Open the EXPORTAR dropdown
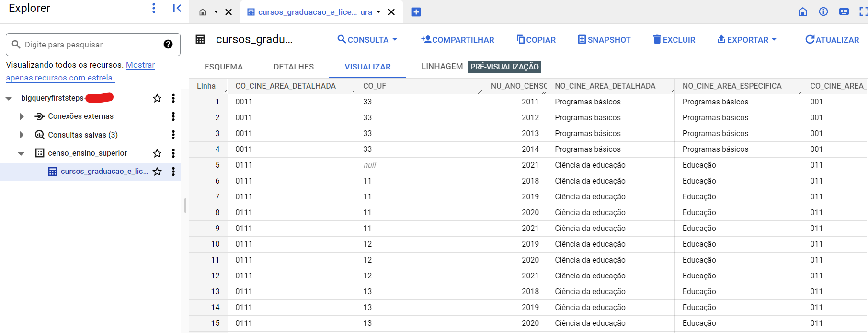 (747, 40)
